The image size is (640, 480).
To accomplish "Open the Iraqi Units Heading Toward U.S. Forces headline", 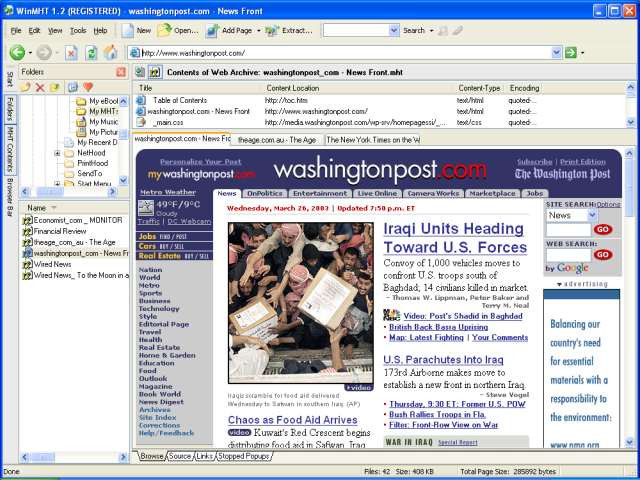I will 454,238.
